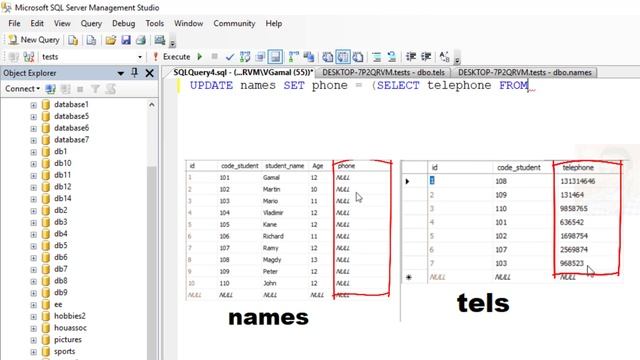
Task: Select the pictures database
Action: tap(68, 339)
